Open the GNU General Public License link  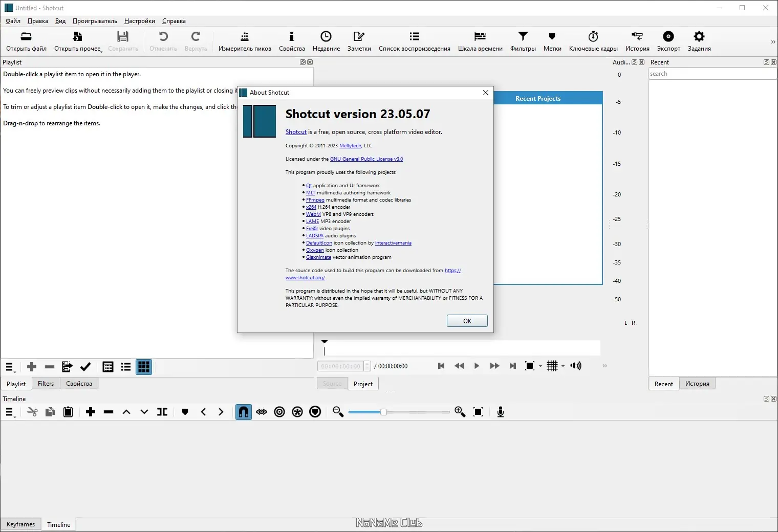pos(366,159)
